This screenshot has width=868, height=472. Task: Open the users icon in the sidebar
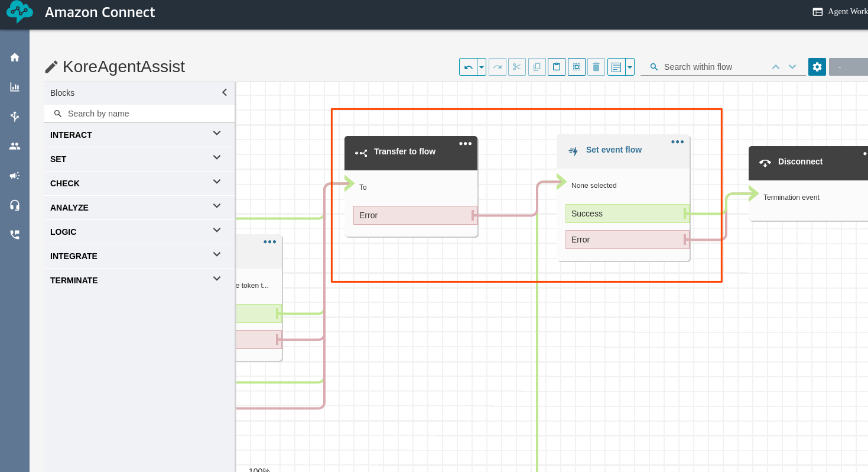[x=15, y=146]
